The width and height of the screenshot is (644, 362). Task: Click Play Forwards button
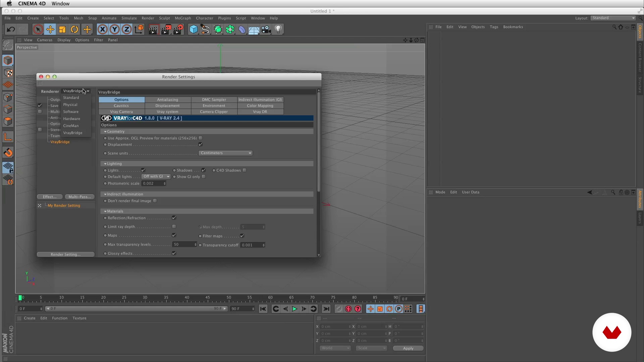[x=294, y=309]
